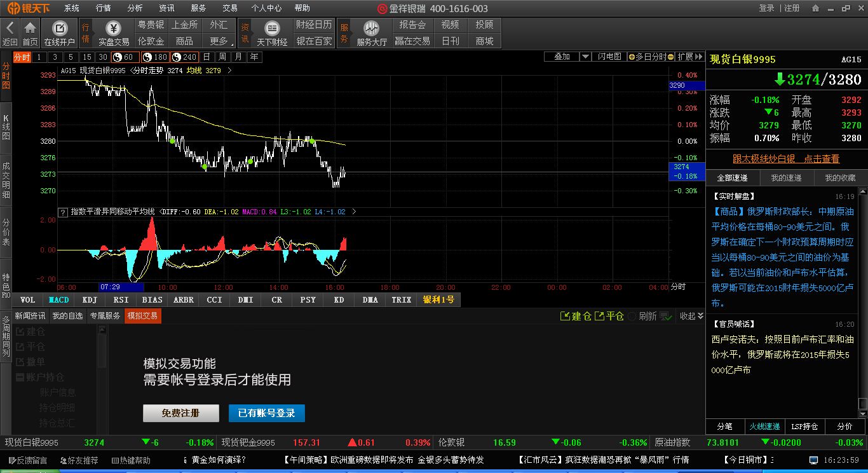The image size is (868, 473).
Task: Open 好友推荐 friend recommend icon
Action: (63, 460)
